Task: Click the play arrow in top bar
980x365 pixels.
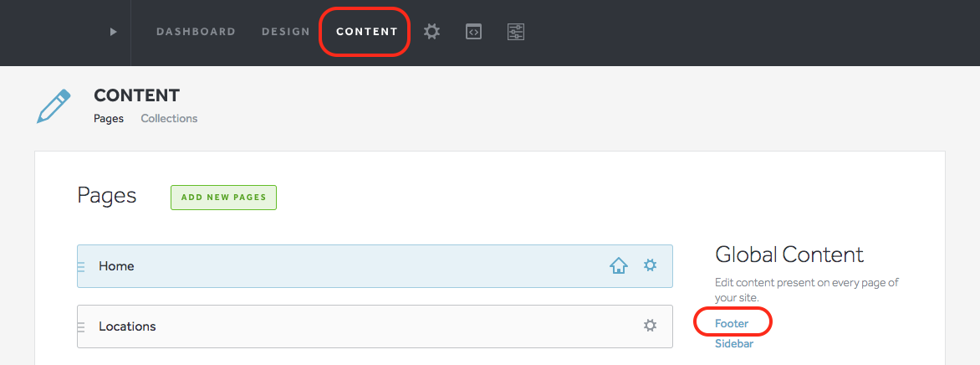Action: click(x=113, y=31)
